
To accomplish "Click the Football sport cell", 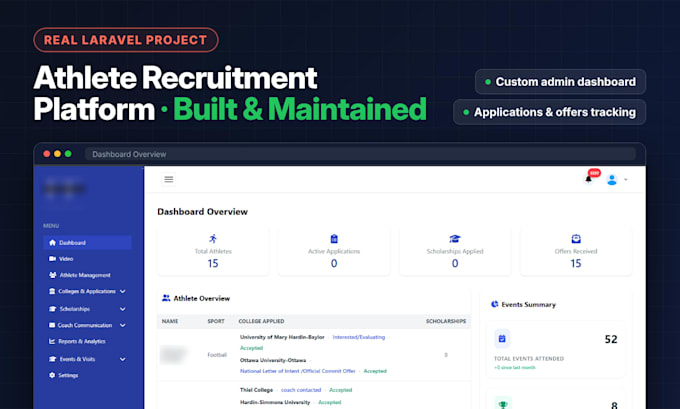I will pyautogui.click(x=217, y=355).
